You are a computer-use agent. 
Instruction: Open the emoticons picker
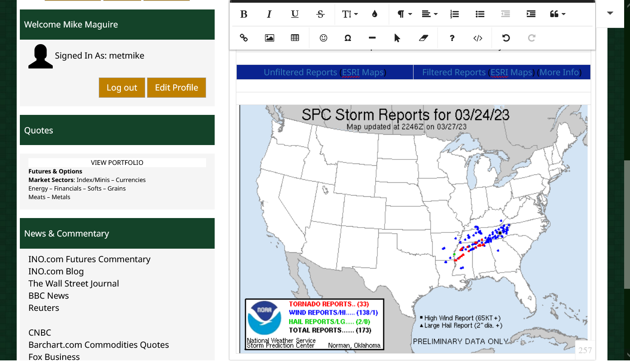[323, 38]
